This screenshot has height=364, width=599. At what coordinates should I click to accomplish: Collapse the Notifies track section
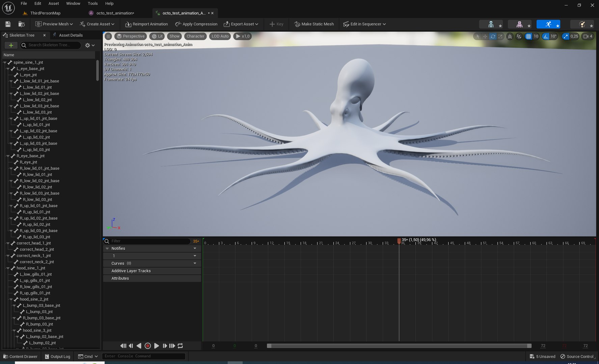point(107,248)
